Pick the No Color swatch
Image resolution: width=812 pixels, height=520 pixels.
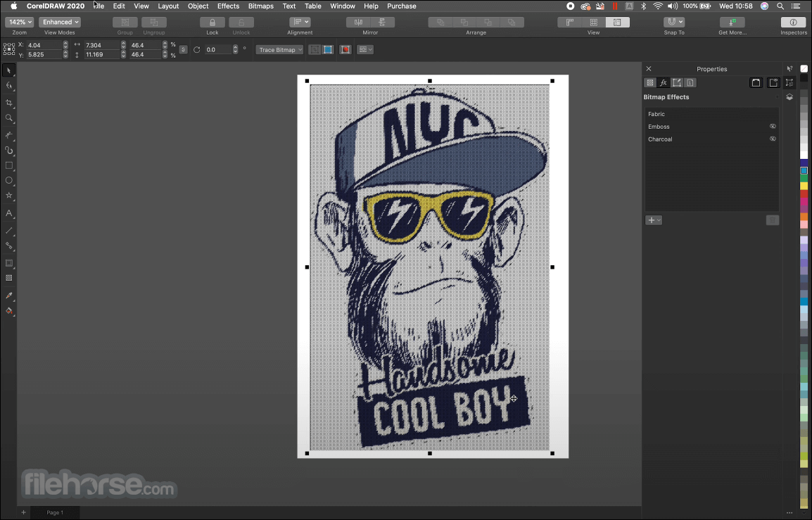pos(804,68)
